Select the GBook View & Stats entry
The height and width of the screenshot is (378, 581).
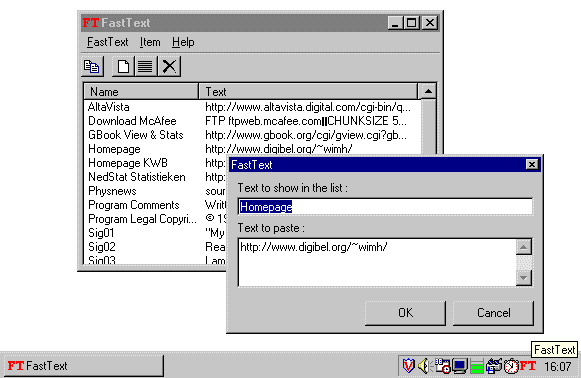136,135
